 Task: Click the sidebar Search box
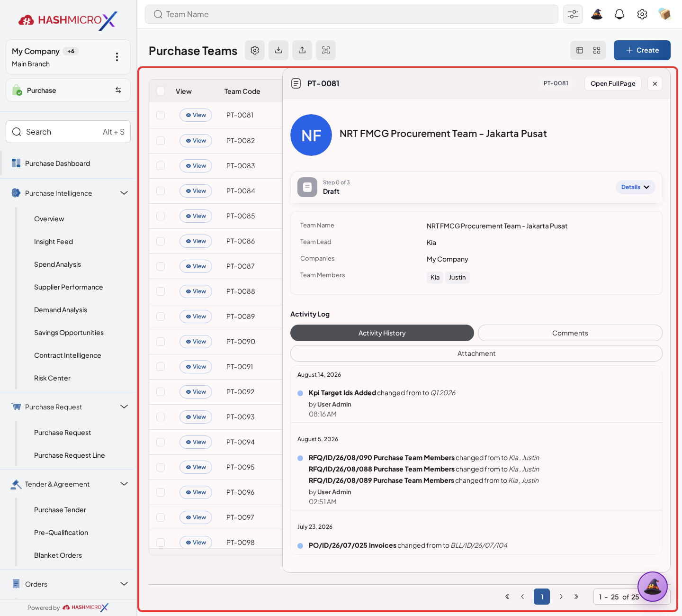tap(68, 132)
